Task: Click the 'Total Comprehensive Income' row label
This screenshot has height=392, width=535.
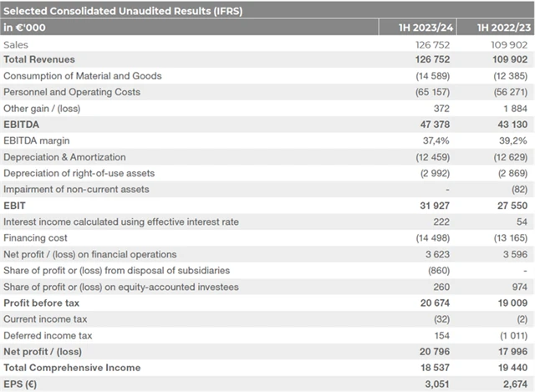Action: coord(72,368)
